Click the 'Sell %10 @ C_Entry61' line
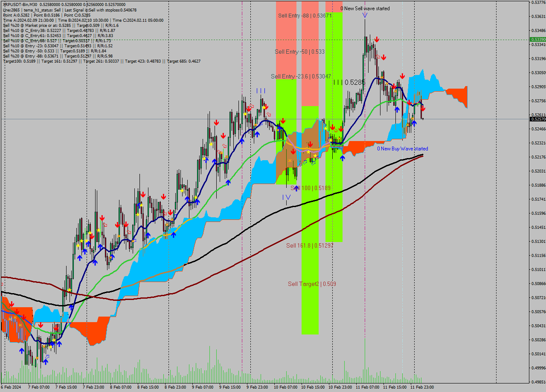The image size is (546, 392). [x=58, y=35]
